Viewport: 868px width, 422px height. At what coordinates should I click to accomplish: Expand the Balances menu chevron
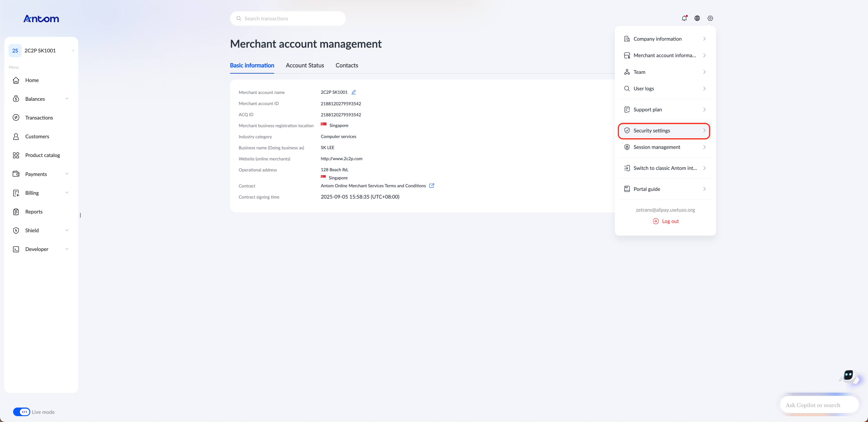click(67, 99)
